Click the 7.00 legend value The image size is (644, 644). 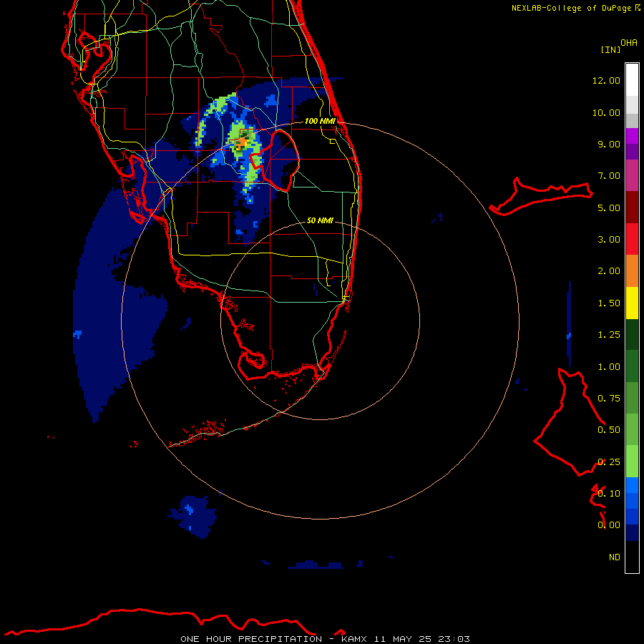pos(609,176)
